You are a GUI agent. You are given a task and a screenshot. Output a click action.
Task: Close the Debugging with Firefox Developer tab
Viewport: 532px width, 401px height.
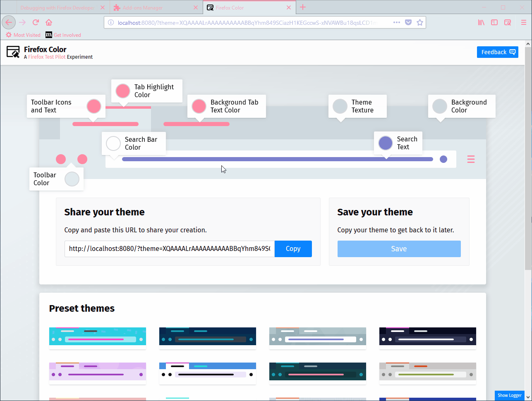click(x=103, y=7)
